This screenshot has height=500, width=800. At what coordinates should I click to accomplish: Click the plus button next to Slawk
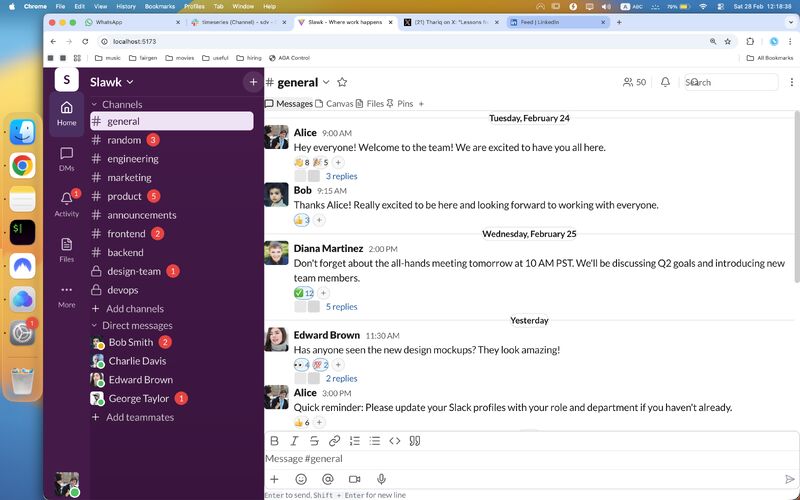[x=253, y=82]
